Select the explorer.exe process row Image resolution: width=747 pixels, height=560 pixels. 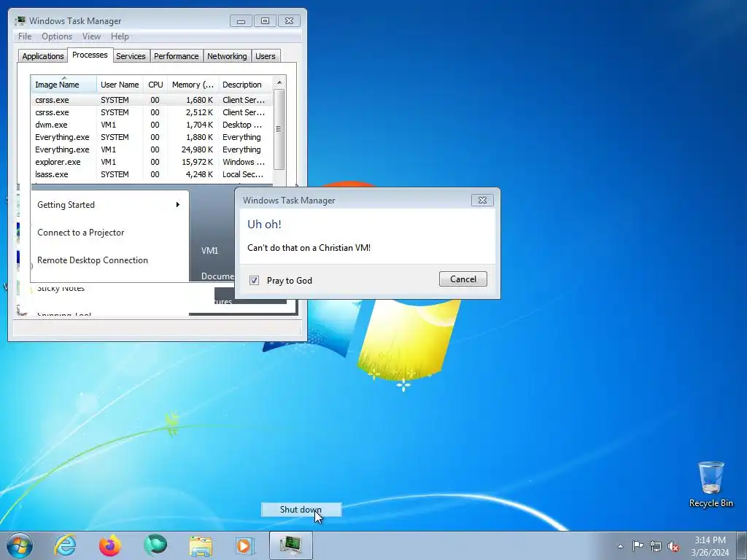pyautogui.click(x=152, y=162)
